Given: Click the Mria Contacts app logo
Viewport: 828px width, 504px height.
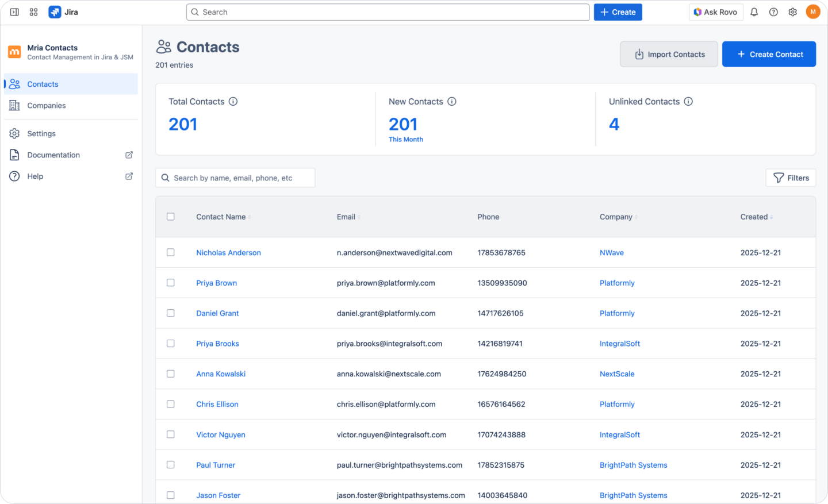Looking at the screenshot, I should [x=14, y=52].
